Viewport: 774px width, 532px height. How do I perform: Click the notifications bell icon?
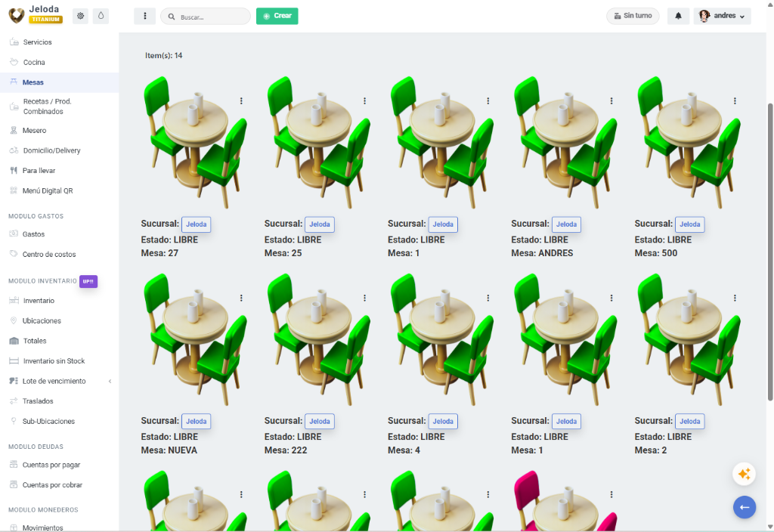[x=678, y=16]
